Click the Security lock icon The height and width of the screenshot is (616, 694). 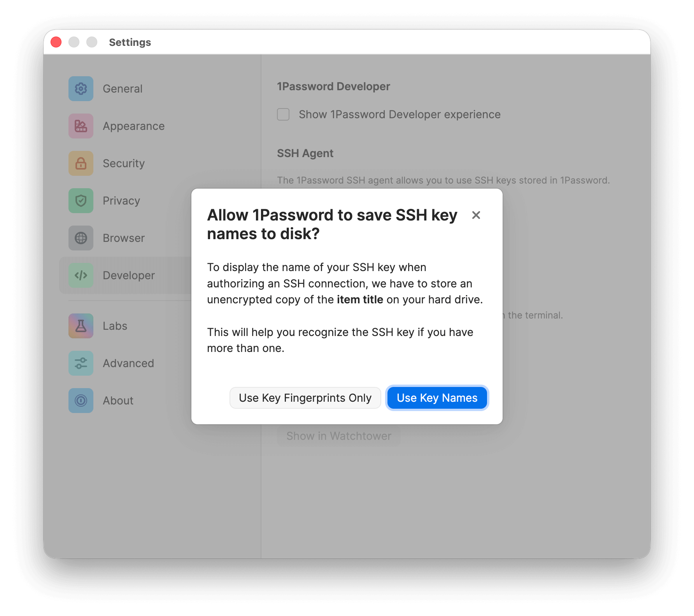tap(81, 163)
